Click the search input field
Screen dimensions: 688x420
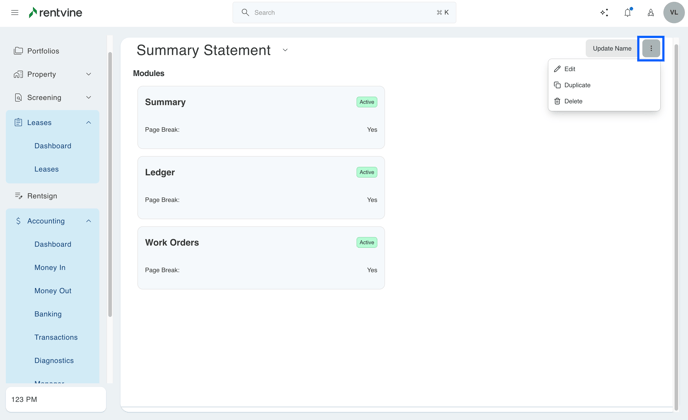coord(344,13)
